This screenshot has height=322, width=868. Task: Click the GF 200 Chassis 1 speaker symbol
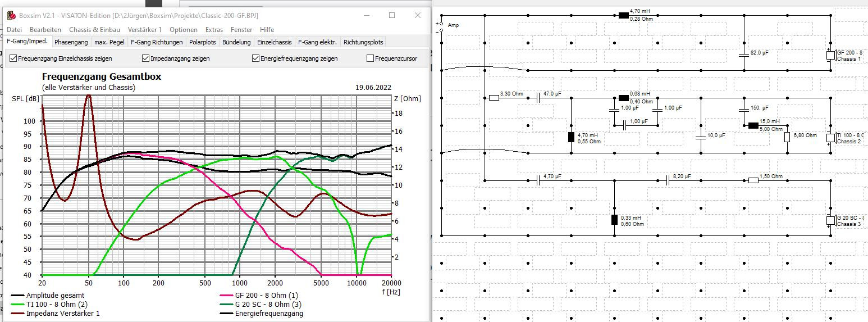(830, 55)
